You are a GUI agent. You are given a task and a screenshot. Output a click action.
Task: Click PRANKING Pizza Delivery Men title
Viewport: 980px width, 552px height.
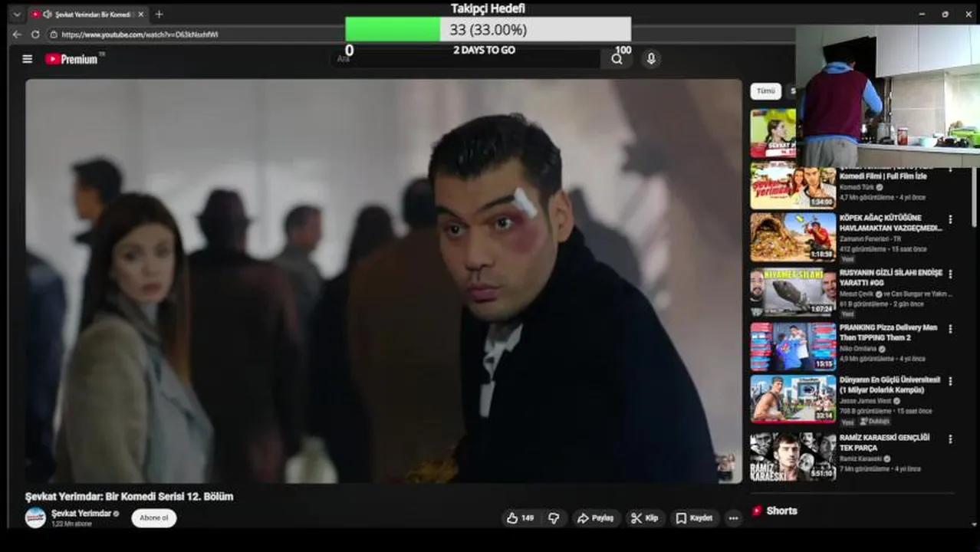888,333
